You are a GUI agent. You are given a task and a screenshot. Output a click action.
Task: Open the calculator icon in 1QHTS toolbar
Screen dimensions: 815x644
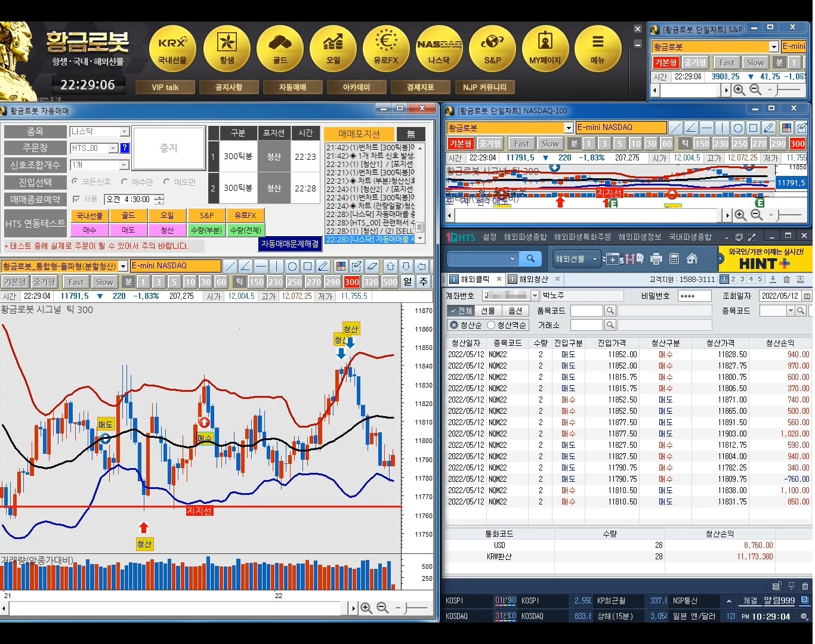tap(674, 259)
